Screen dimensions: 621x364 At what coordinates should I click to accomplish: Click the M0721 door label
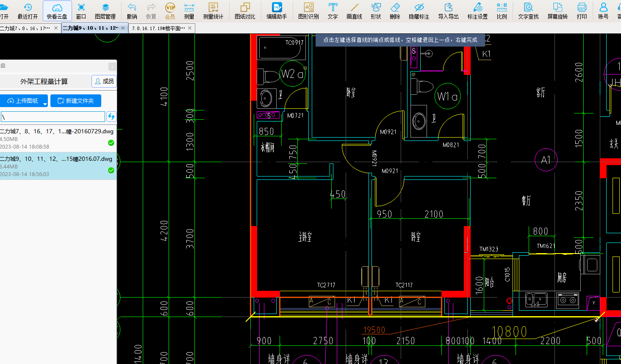[295, 116]
